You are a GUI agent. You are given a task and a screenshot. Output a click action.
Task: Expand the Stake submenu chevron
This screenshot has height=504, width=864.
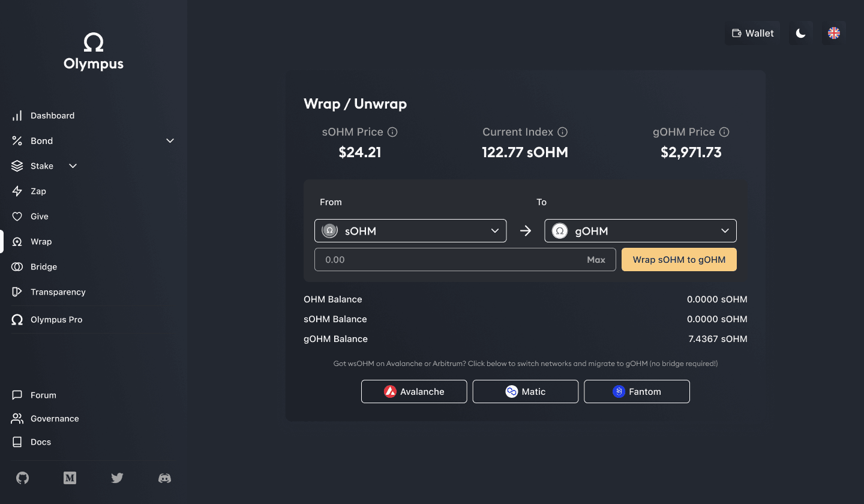click(73, 166)
